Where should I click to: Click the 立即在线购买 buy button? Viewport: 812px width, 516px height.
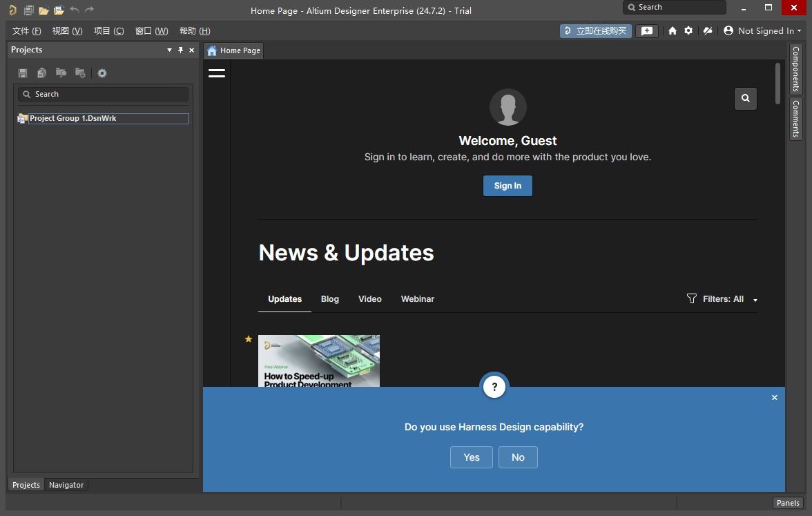595,31
